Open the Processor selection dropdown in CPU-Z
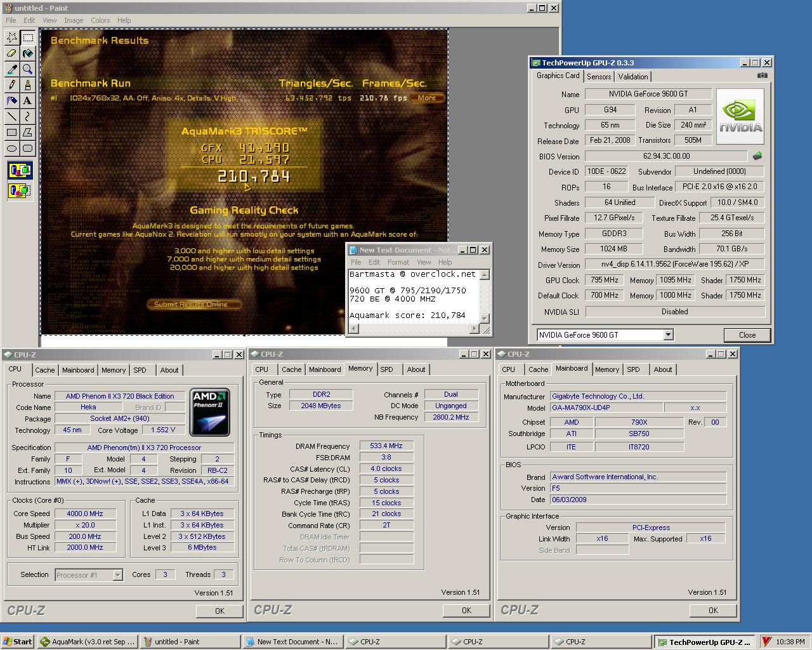The height and width of the screenshot is (650, 812). pos(117,575)
